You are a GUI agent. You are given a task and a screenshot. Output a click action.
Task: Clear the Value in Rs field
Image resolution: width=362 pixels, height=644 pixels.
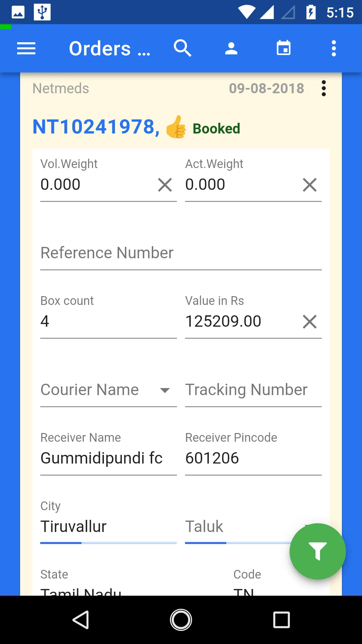click(x=309, y=322)
